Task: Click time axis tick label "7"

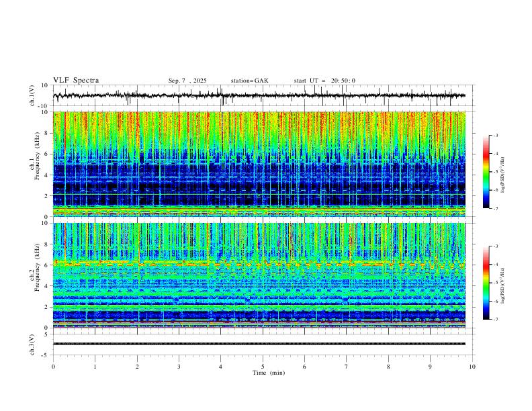Action: click(x=347, y=367)
